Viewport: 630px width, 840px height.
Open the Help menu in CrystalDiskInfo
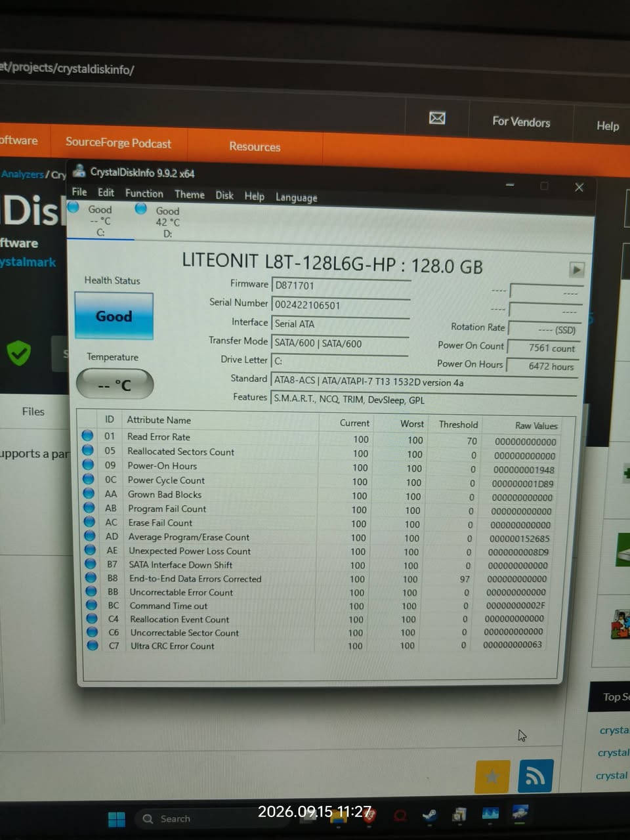pyautogui.click(x=255, y=196)
